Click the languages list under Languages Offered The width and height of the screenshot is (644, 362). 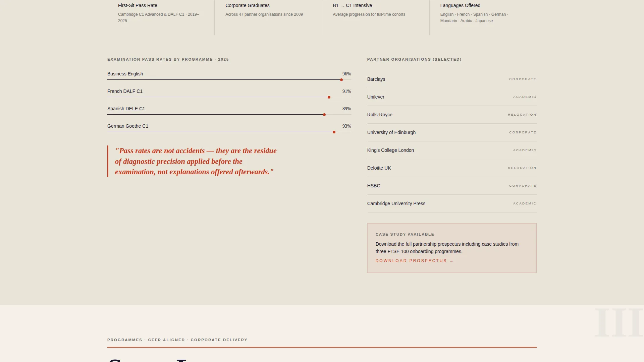(x=474, y=17)
